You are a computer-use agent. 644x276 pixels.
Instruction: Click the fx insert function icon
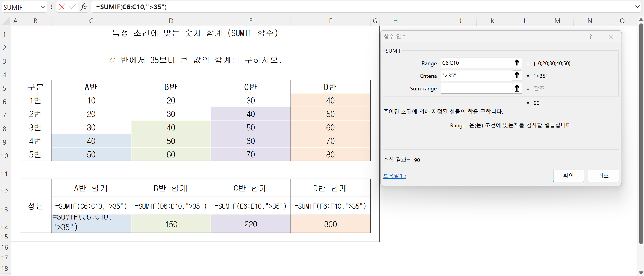tap(84, 7)
